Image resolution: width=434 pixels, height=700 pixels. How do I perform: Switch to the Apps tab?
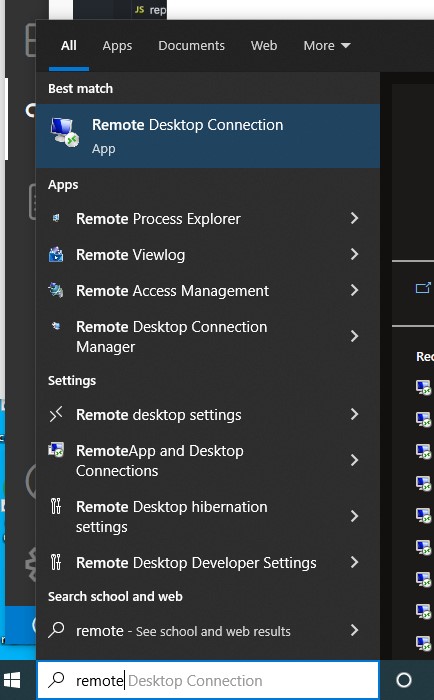(117, 46)
